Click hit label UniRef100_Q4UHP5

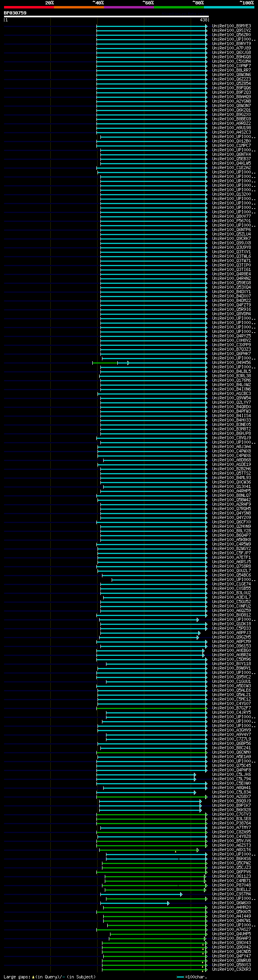231,934
